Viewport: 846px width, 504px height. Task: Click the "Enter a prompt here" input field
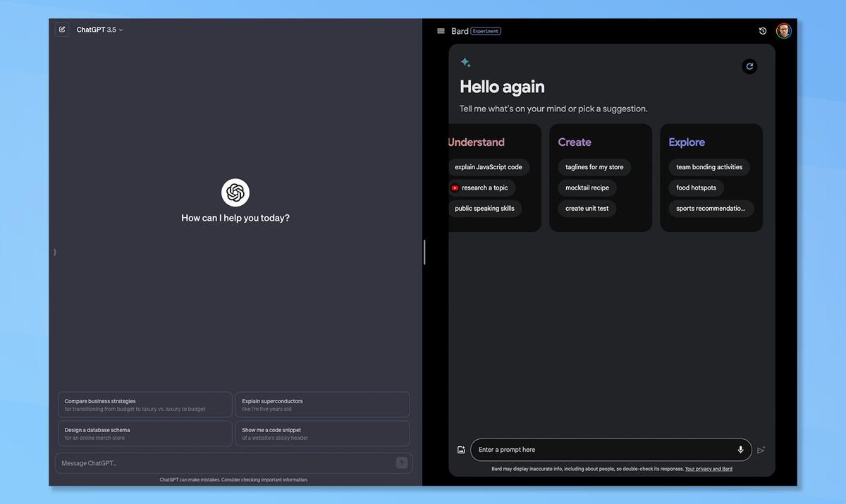pyautogui.click(x=606, y=449)
